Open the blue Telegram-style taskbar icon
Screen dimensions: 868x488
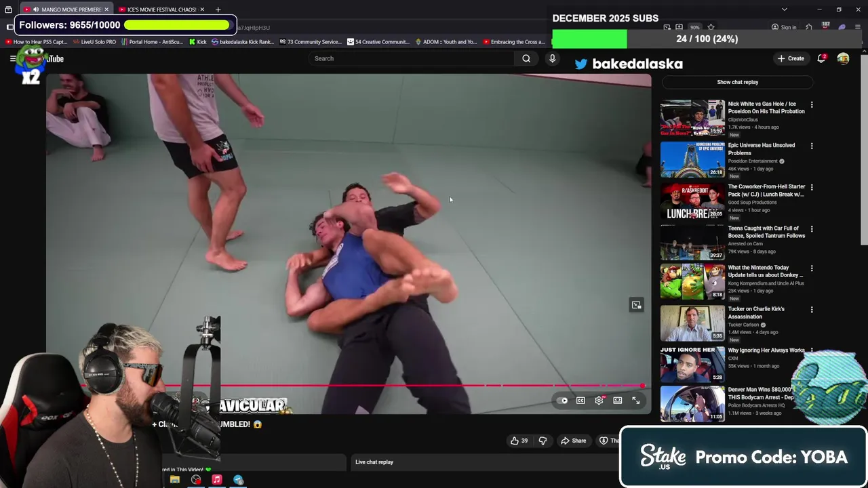click(x=238, y=480)
